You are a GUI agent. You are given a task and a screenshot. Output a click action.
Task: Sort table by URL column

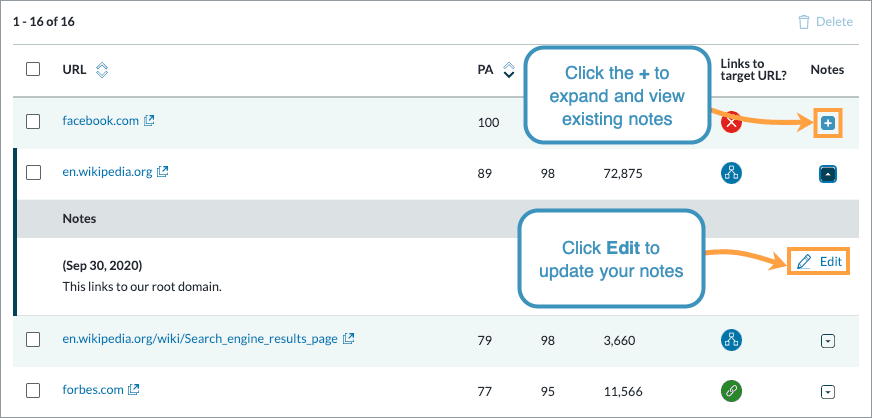pyautogui.click(x=101, y=70)
